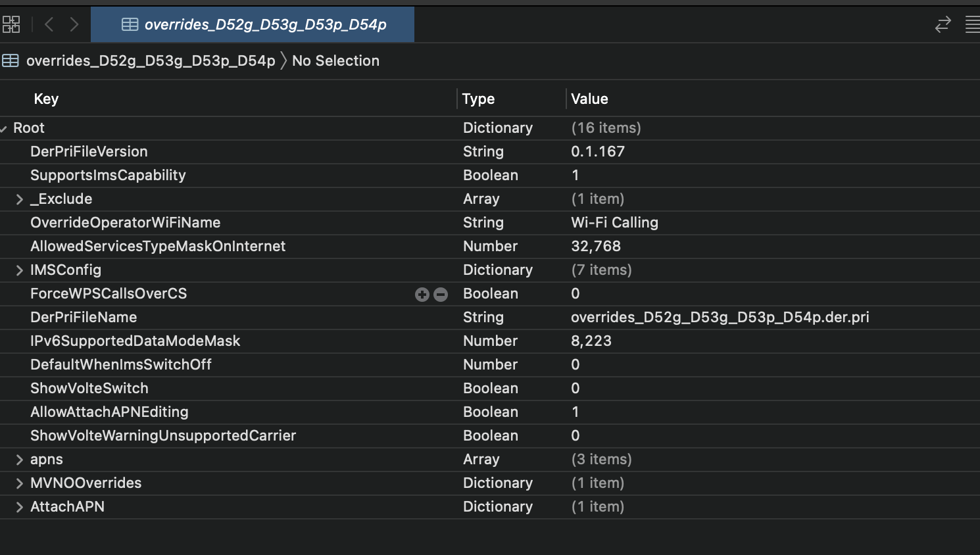Click plus button on ForceWPSCallsOverCS row

(422, 295)
